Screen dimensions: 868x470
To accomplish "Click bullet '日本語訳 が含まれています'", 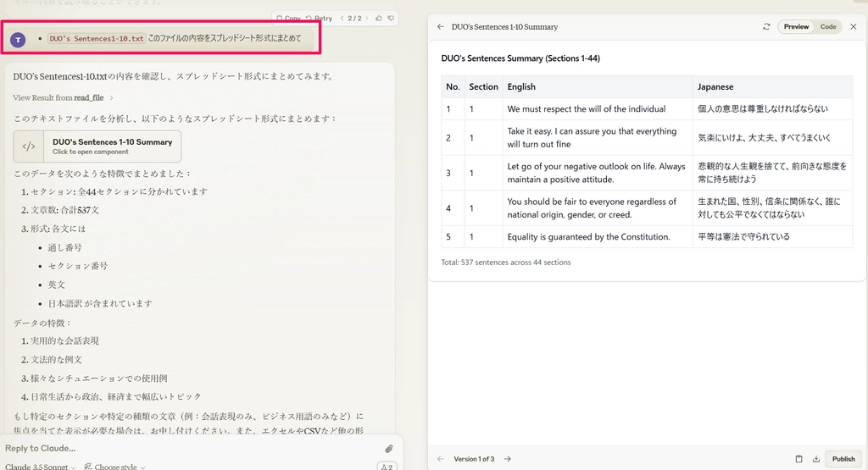I will click(100, 303).
